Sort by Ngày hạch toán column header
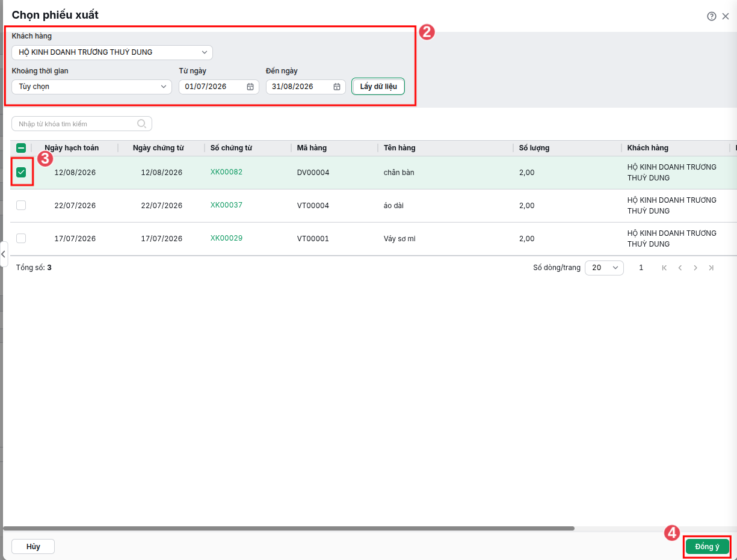The height and width of the screenshot is (560, 737). coord(72,148)
